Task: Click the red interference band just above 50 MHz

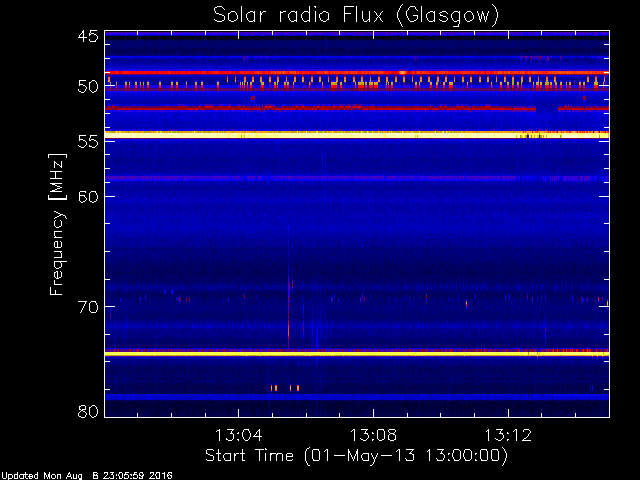Action: click(x=357, y=73)
